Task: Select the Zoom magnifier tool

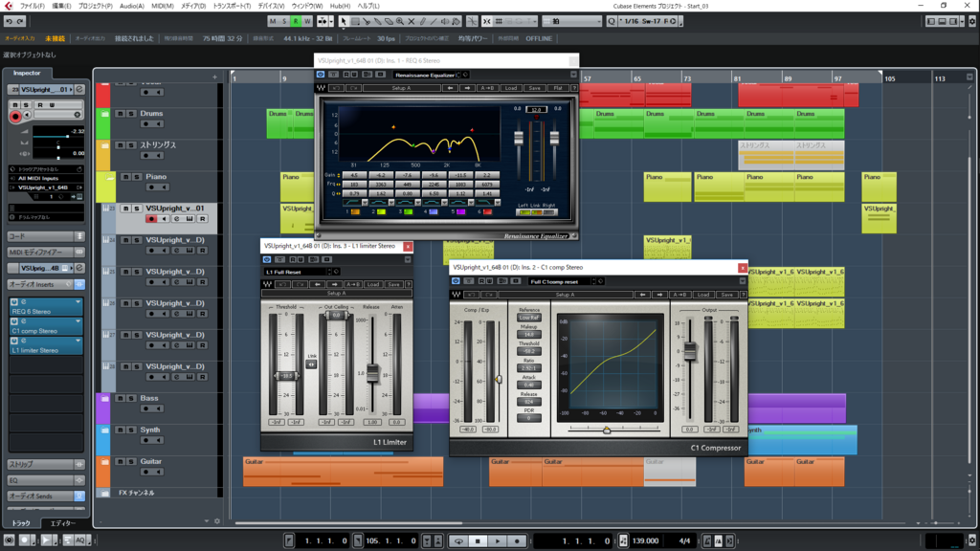Action: click(x=400, y=21)
